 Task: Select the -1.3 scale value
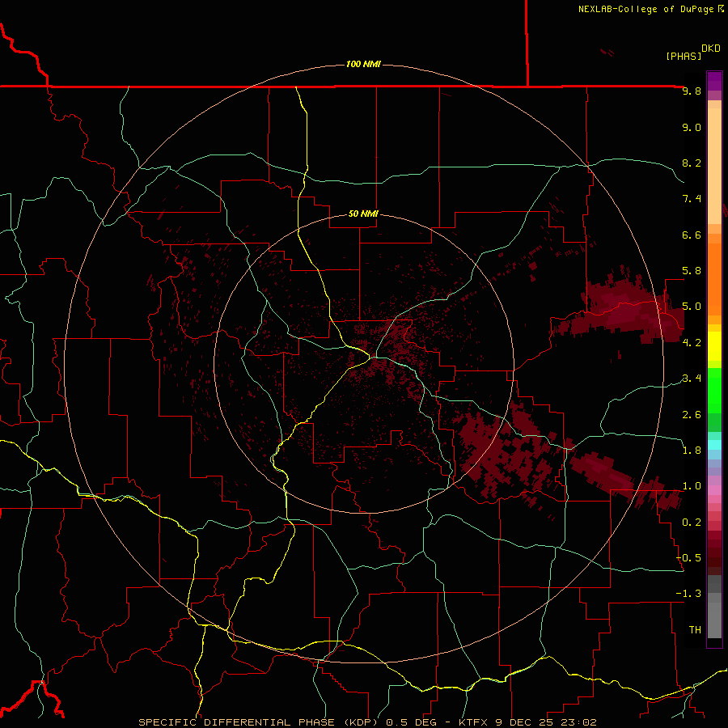pos(688,594)
